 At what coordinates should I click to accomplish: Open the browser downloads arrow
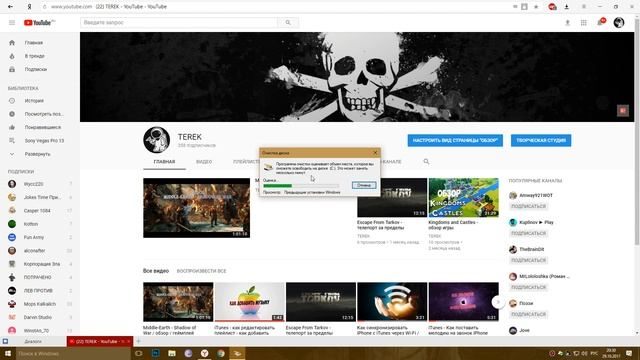pyautogui.click(x=567, y=7)
